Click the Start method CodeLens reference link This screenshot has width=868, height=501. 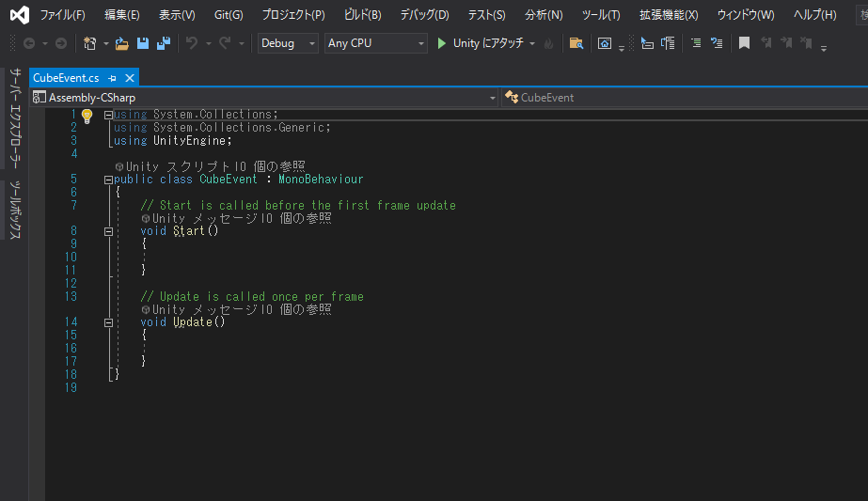pos(298,218)
